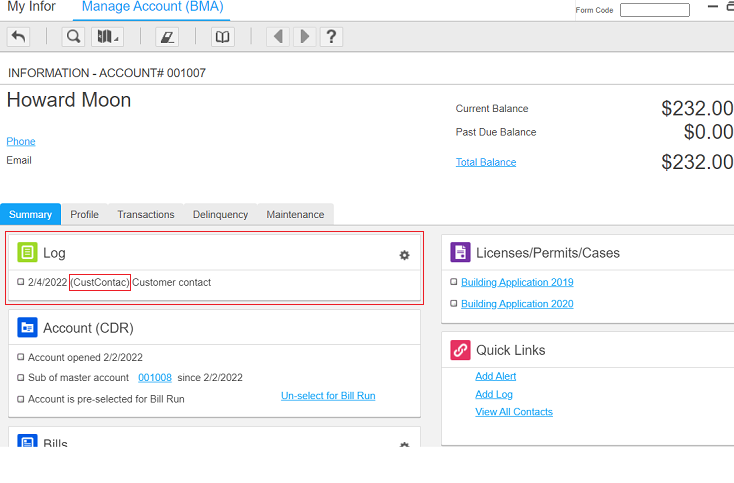
Task: Open the Delinquency tab
Action: point(220,214)
